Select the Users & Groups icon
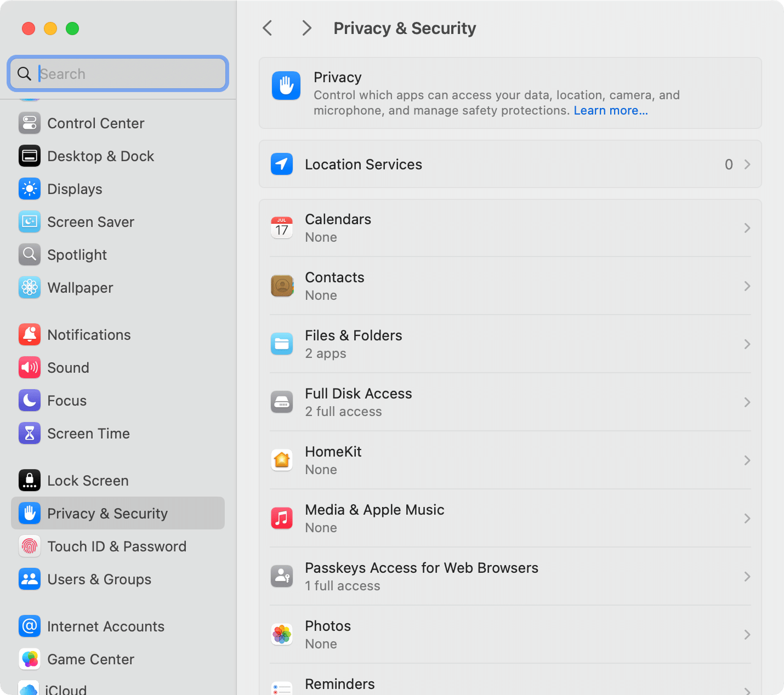 pos(30,579)
